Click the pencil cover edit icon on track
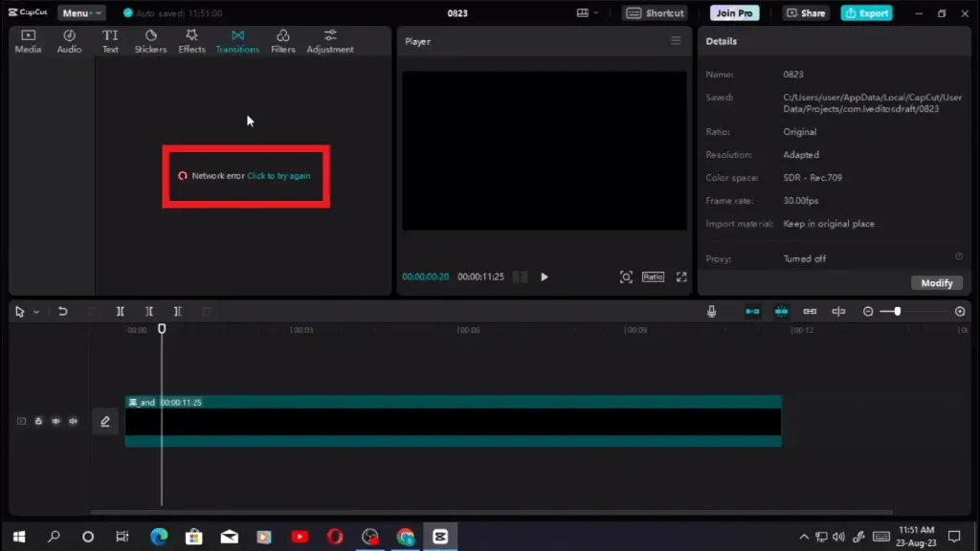 pyautogui.click(x=105, y=421)
